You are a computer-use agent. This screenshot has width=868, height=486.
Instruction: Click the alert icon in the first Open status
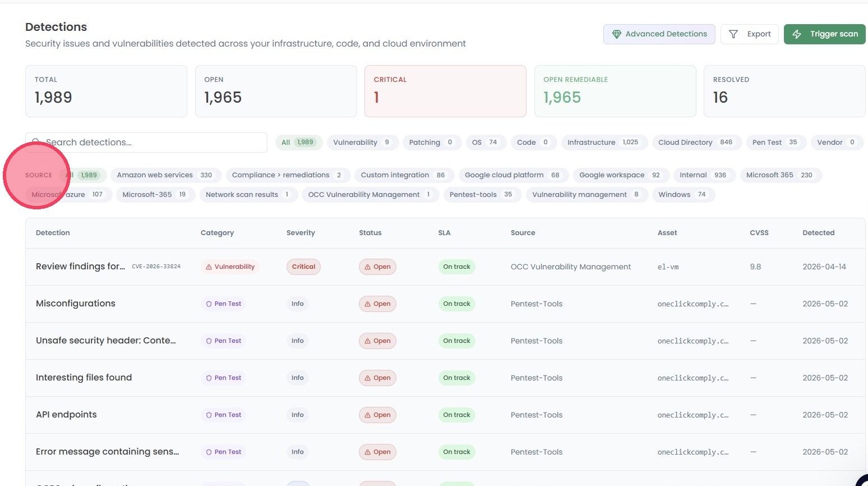(x=368, y=267)
